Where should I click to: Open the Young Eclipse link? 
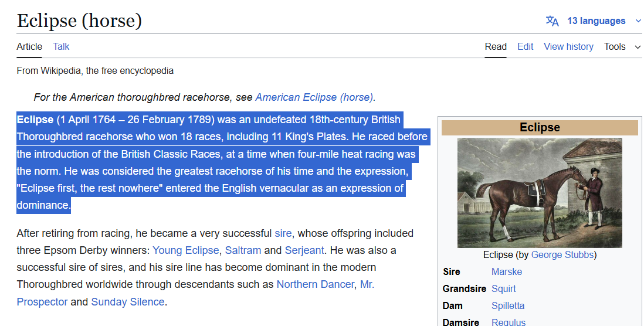186,250
